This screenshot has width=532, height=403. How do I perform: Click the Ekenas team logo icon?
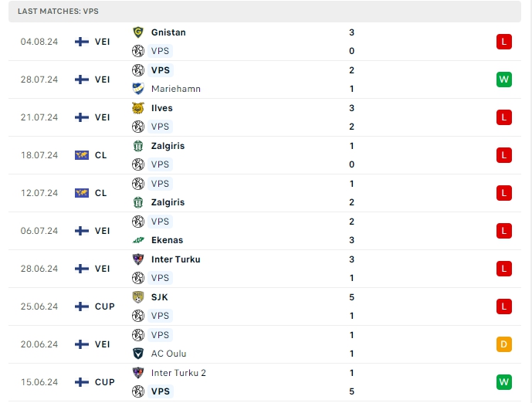138,240
